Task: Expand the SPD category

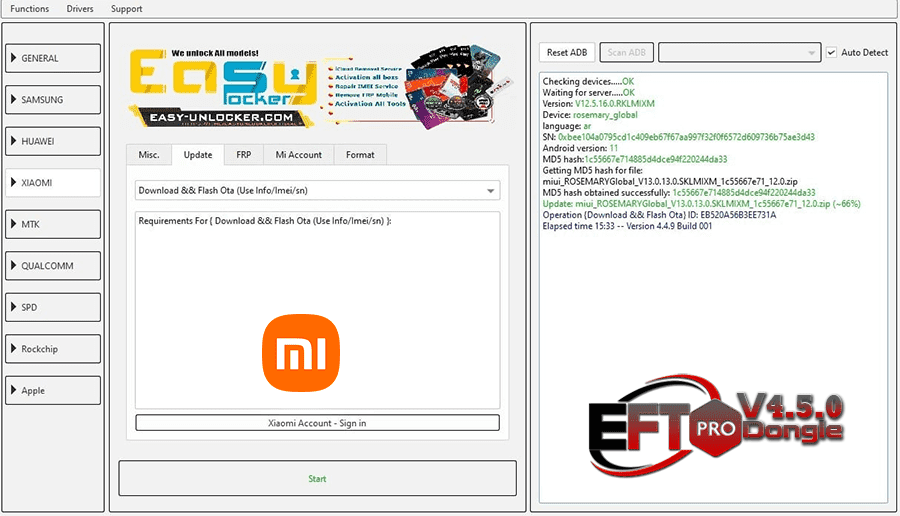Action: 53,307
